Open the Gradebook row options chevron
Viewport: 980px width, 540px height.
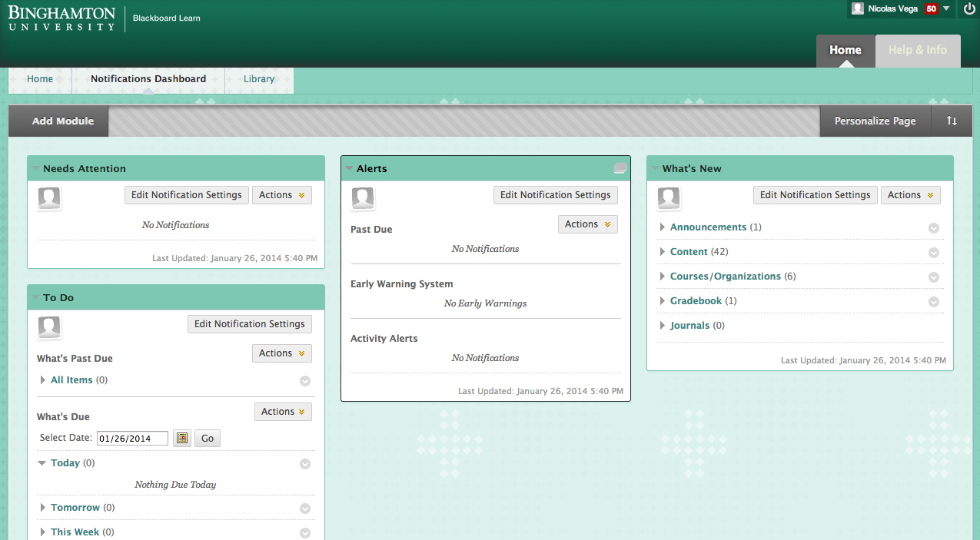(x=934, y=302)
